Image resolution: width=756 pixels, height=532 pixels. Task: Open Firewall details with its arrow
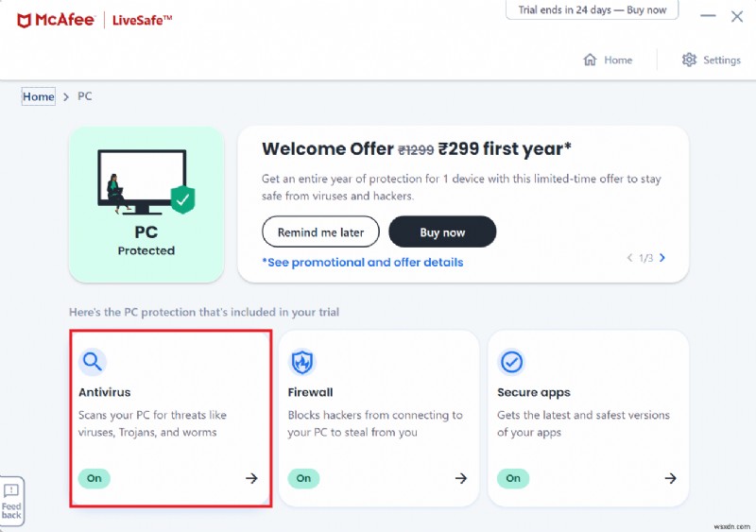click(x=461, y=478)
